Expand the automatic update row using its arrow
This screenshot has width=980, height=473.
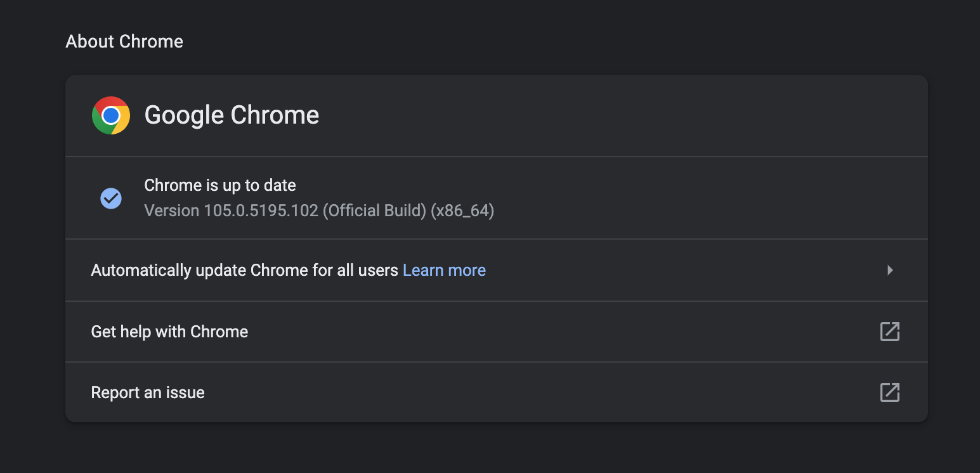pyautogui.click(x=890, y=270)
